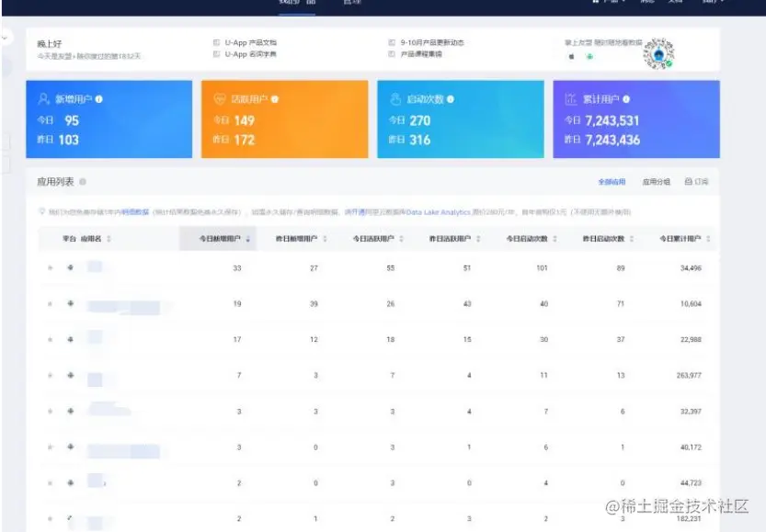The width and height of the screenshot is (766, 532).
Task: Star the app in the 182,231 row
Action: pyautogui.click(x=50, y=519)
